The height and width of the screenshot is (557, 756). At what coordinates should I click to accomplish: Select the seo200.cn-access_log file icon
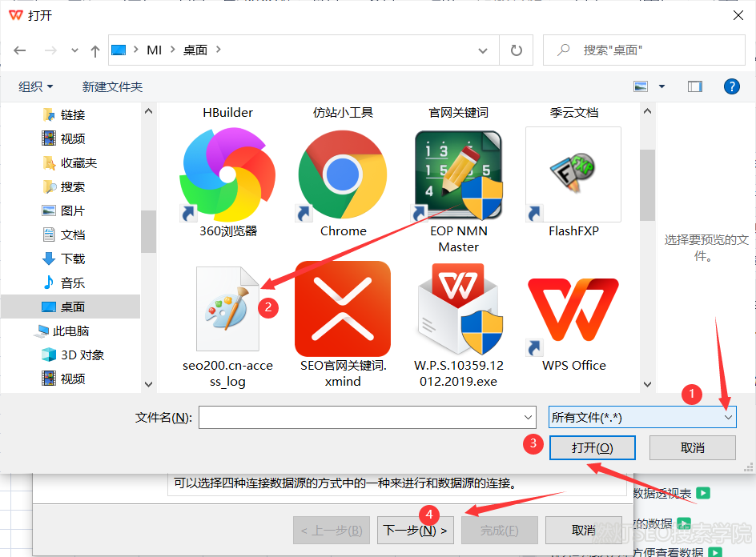(x=227, y=309)
